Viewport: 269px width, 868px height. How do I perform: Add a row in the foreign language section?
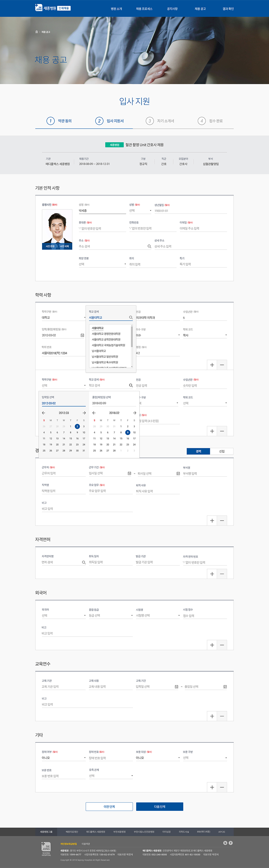(x=212, y=645)
